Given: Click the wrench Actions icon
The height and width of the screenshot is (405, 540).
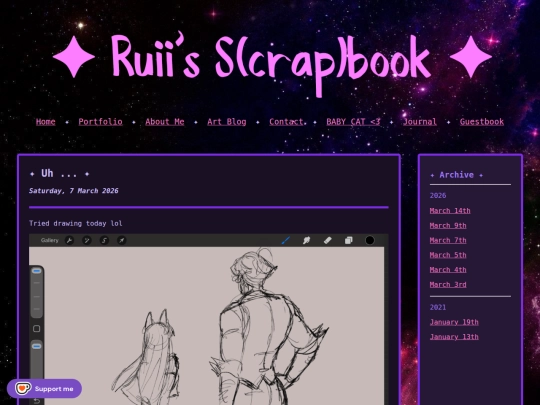Looking at the screenshot, I should [70, 240].
